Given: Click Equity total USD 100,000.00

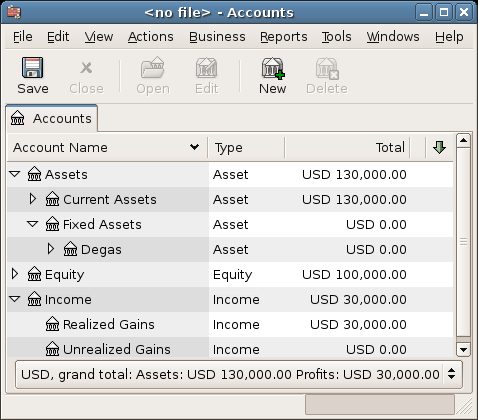Looking at the screenshot, I should tap(354, 274).
